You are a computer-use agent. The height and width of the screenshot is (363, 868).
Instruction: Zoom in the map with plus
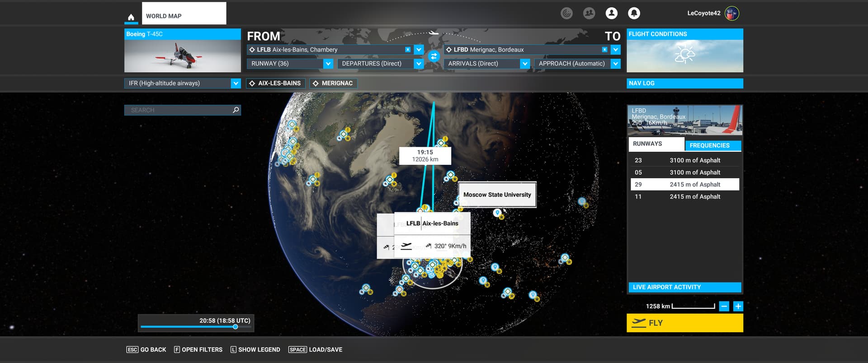738,307
